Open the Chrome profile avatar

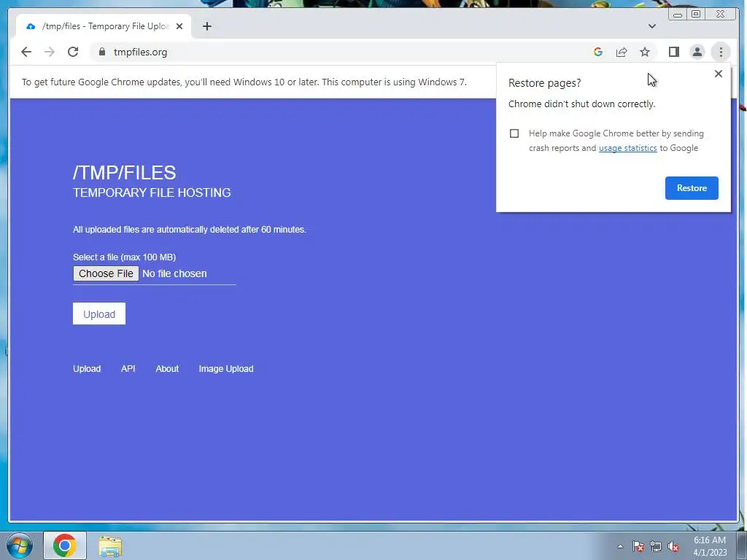[x=697, y=52]
